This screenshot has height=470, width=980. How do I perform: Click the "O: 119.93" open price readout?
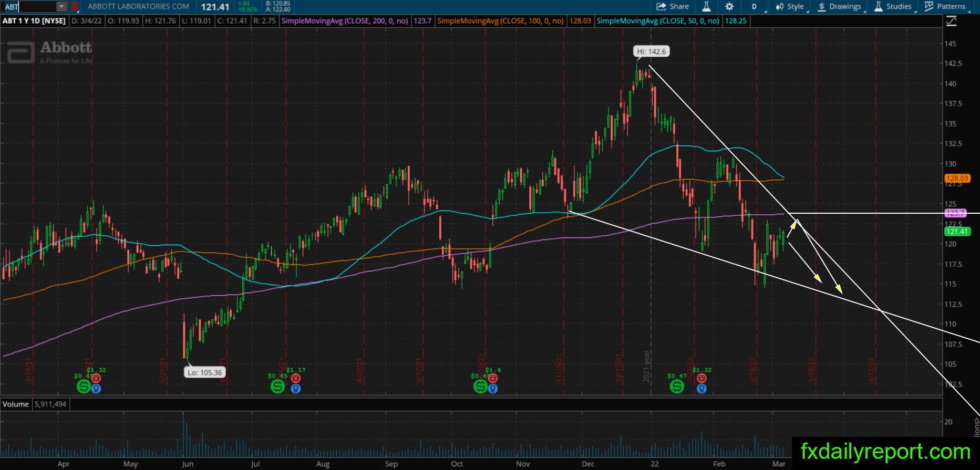124,21
